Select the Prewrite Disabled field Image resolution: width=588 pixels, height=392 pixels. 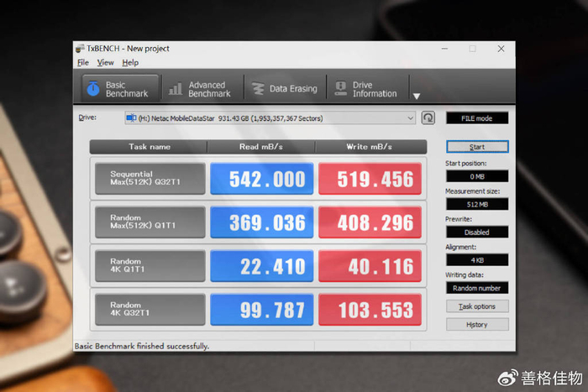[477, 232]
